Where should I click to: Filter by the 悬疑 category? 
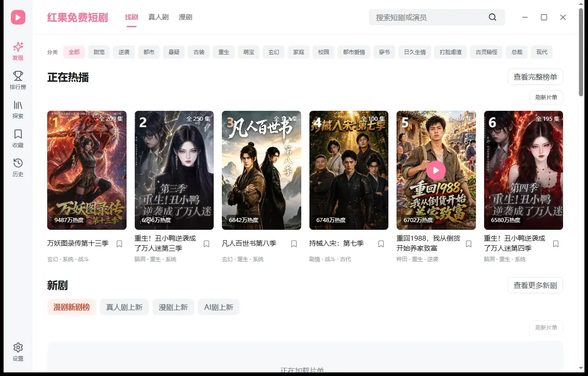[x=174, y=52]
